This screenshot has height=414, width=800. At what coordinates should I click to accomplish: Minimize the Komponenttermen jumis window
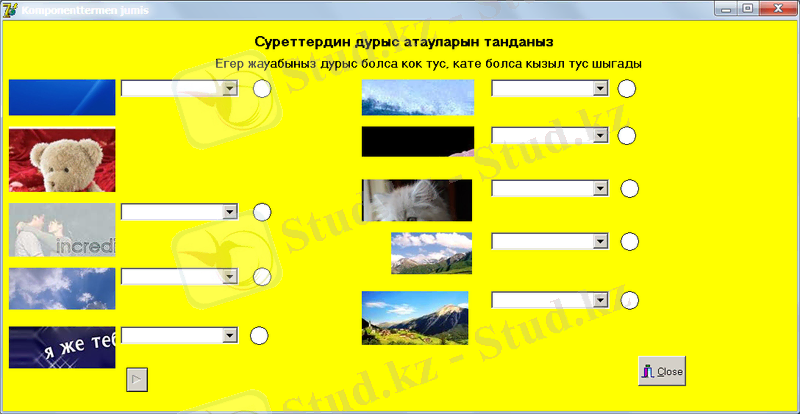(x=726, y=8)
